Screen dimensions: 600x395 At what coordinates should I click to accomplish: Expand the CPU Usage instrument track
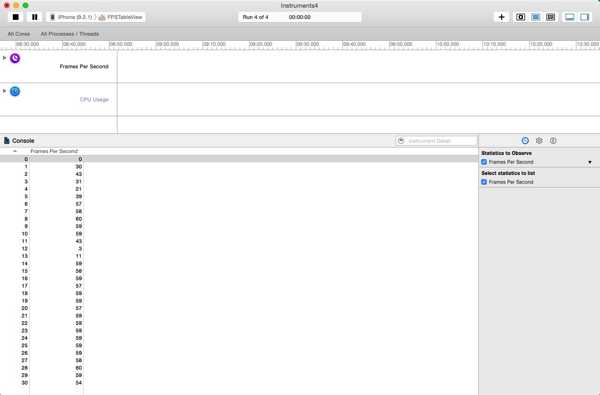tap(4, 91)
